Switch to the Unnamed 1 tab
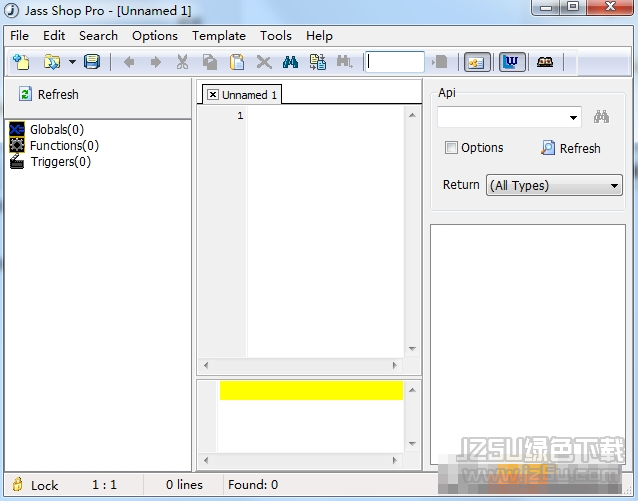 click(249, 95)
